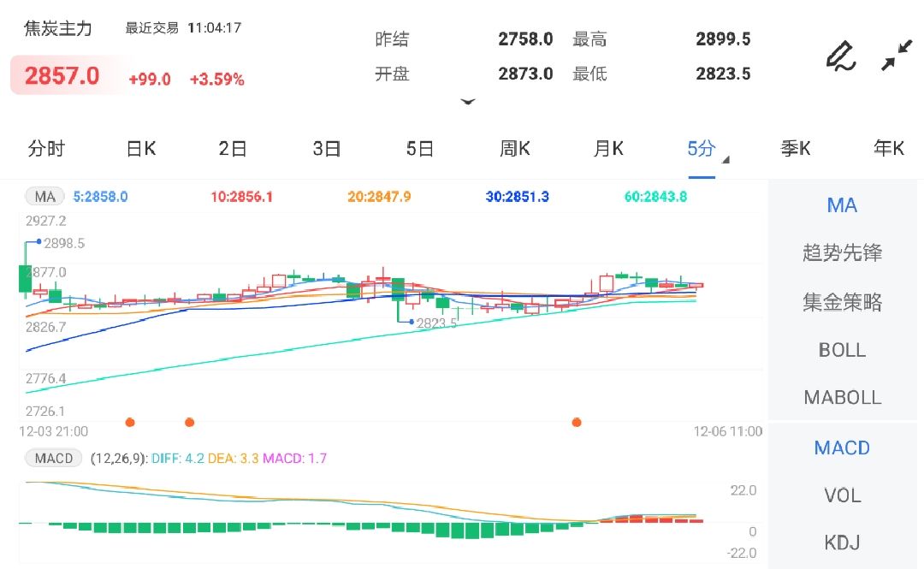Switch to the 日K tab
This screenshot has height=569, width=924.
[141, 149]
